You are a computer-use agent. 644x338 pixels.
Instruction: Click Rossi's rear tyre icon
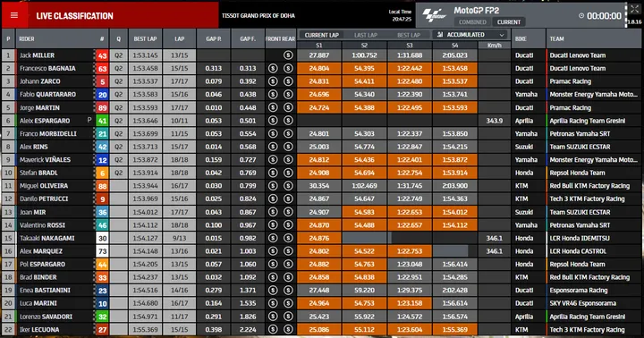click(288, 225)
